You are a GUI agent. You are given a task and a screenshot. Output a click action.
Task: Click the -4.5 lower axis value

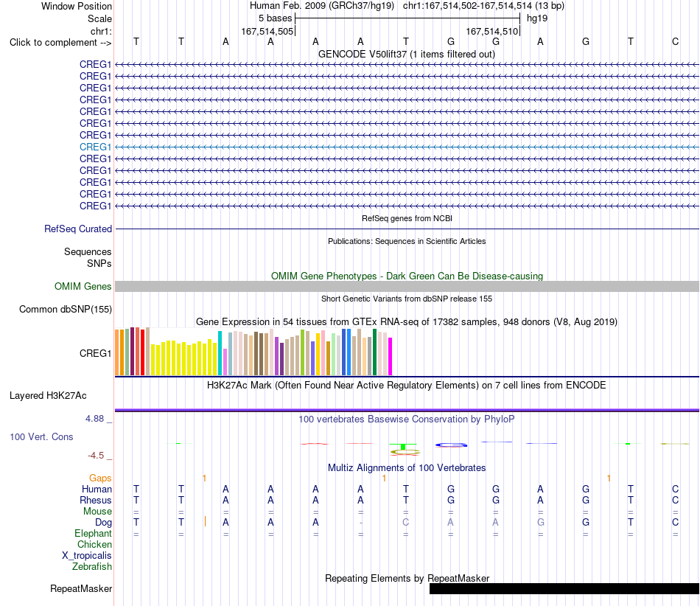(x=96, y=456)
